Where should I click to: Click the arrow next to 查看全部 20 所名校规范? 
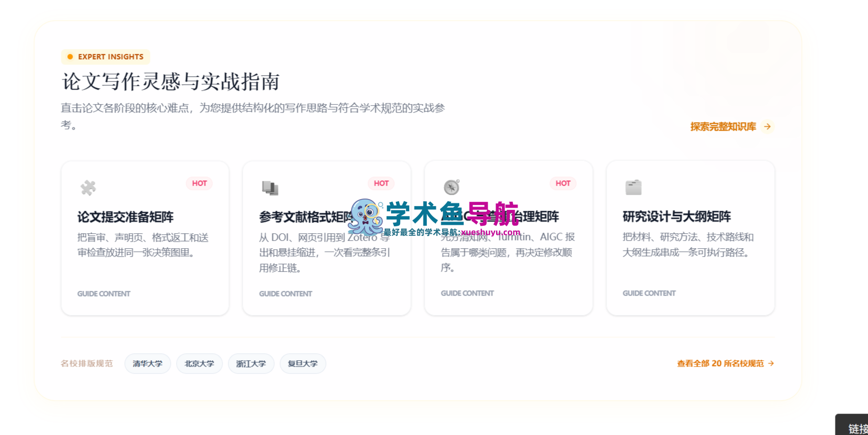point(771,363)
